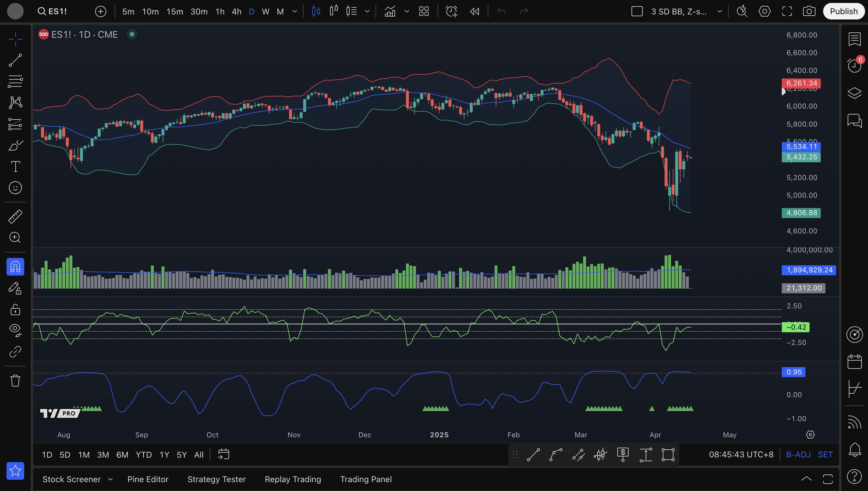
Task: Pick the ruler Measure tool
Action: pos(15,217)
